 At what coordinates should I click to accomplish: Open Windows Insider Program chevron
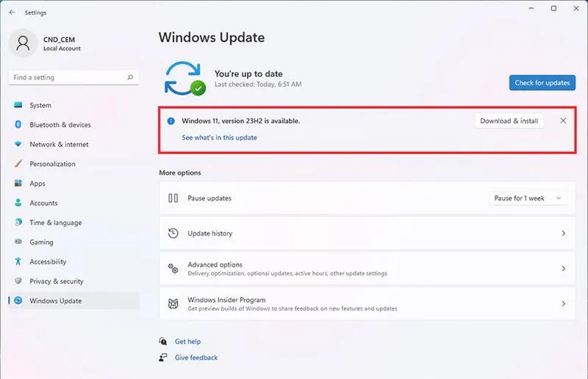(563, 303)
